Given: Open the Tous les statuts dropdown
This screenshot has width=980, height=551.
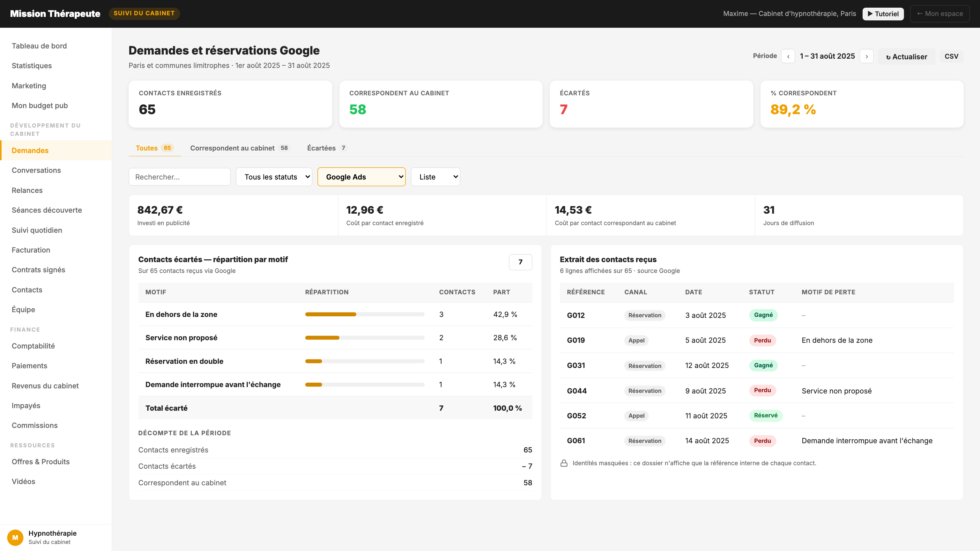Looking at the screenshot, I should point(274,177).
